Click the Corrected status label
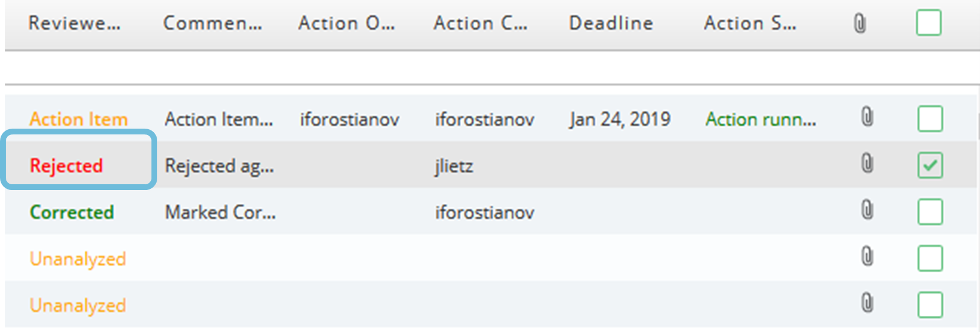Image resolution: width=980 pixels, height=332 pixels. tap(72, 212)
